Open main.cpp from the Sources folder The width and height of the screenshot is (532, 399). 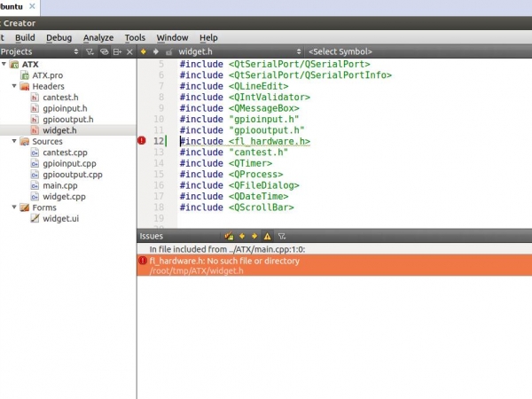point(59,185)
